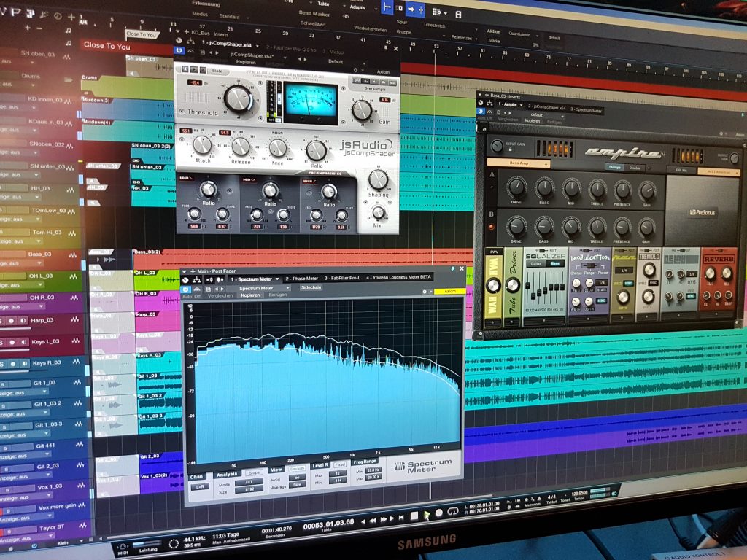Bypass jsCompShaper with its blue power button
747x560 pixels.
coord(179,50)
